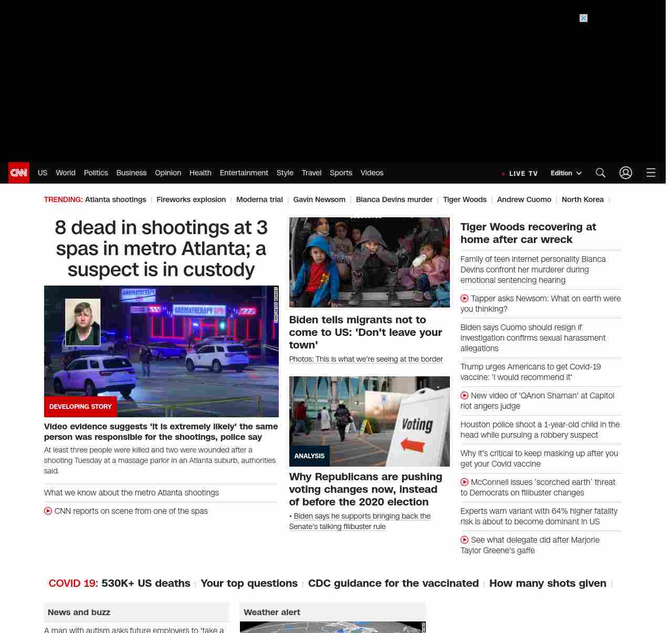Go to the Entertainment navigation tab

244,173
